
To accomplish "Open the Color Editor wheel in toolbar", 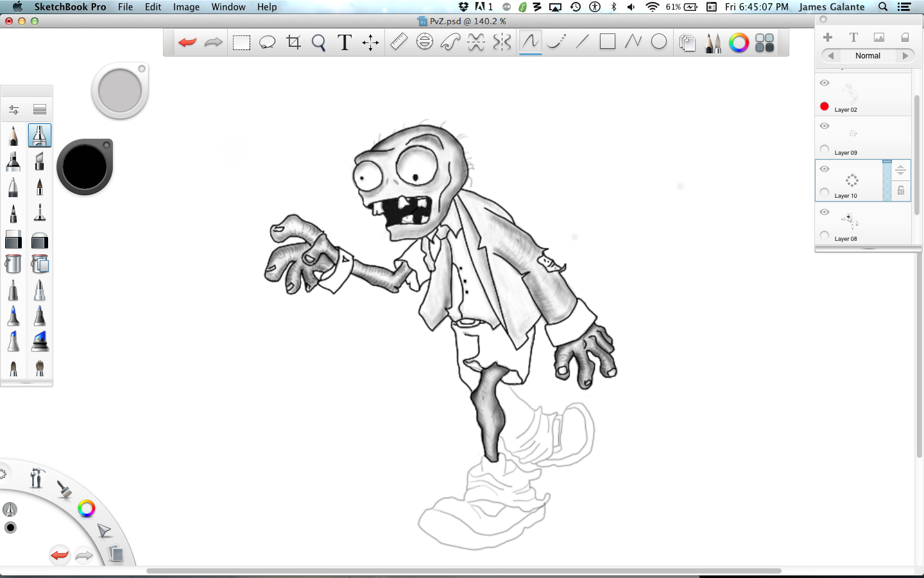I will [x=739, y=43].
